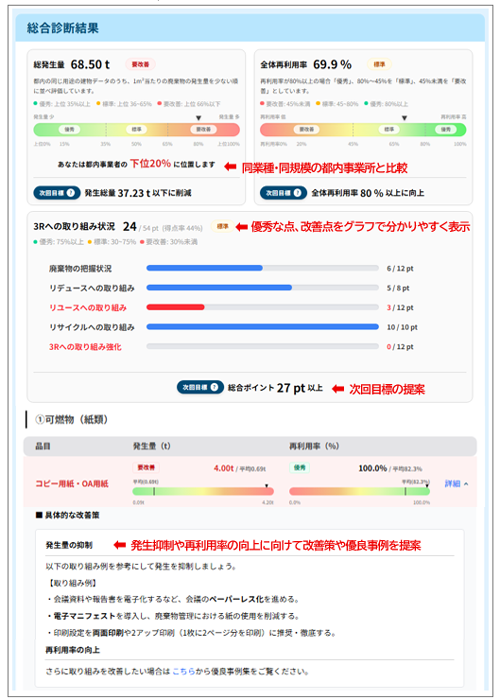This screenshot has width=500, height=700.
Task: Click the 100.0% recycling rate value
Action: [373, 468]
